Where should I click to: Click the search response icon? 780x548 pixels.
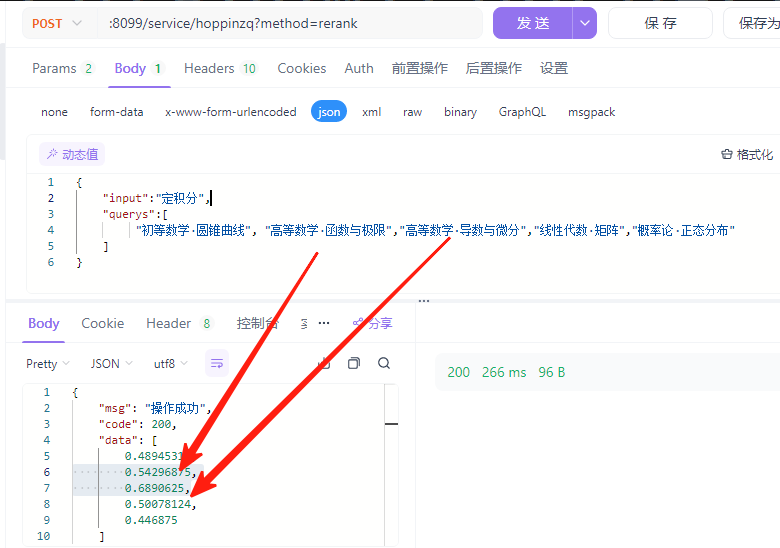[x=384, y=363]
